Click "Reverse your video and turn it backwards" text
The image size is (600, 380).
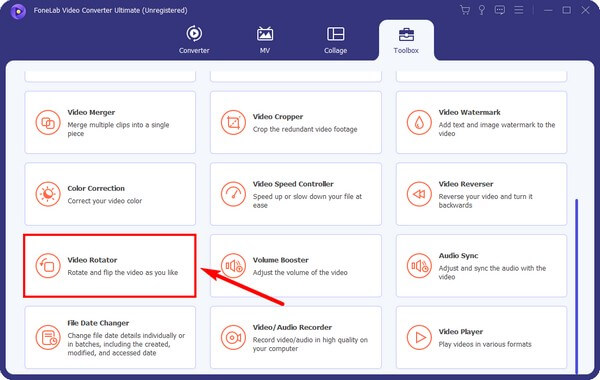pos(486,201)
